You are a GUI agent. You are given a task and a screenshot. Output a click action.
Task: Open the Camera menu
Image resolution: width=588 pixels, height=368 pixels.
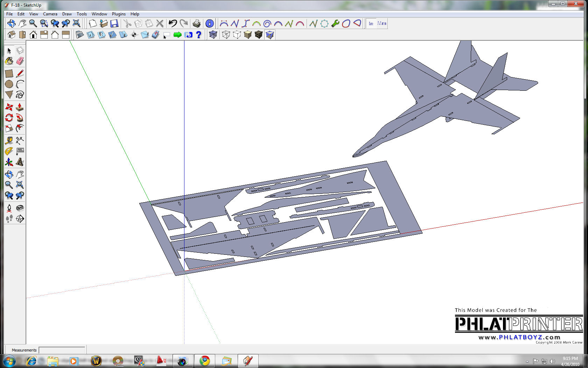pyautogui.click(x=50, y=14)
